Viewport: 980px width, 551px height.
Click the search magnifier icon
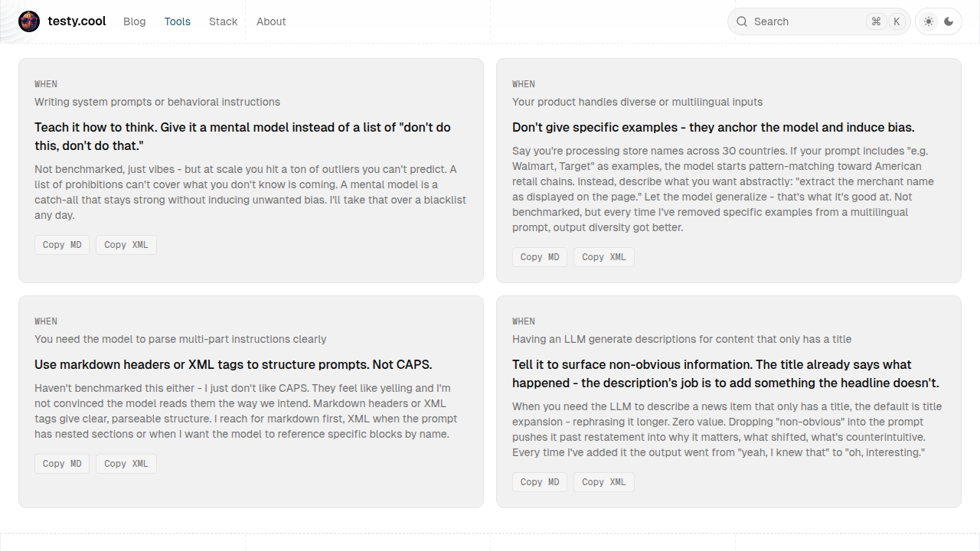tap(742, 21)
